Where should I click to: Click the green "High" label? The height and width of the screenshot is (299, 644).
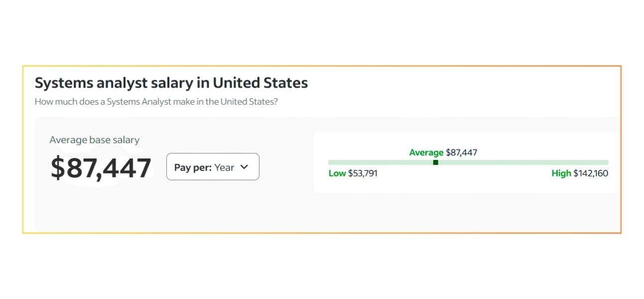click(x=561, y=173)
